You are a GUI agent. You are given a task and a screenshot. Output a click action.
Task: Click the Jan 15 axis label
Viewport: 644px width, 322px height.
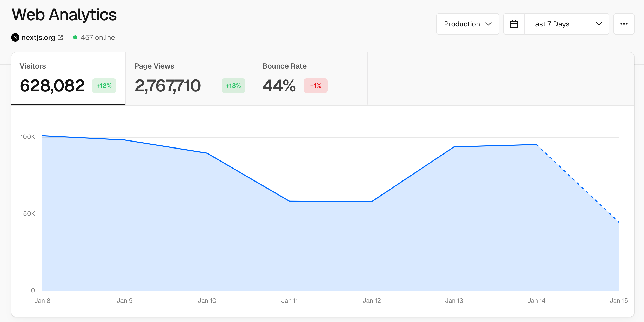[619, 301]
